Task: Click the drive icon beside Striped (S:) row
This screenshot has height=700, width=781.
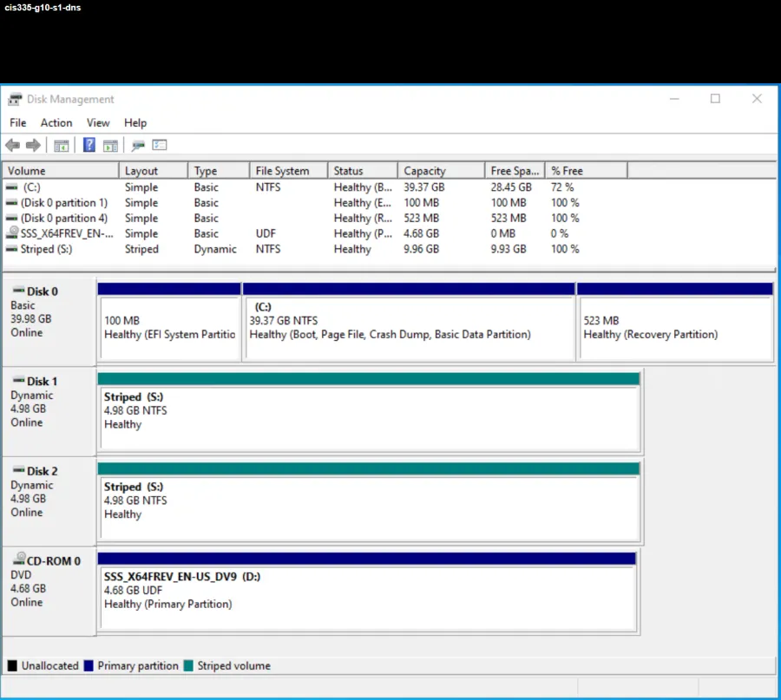Action: pyautogui.click(x=11, y=249)
